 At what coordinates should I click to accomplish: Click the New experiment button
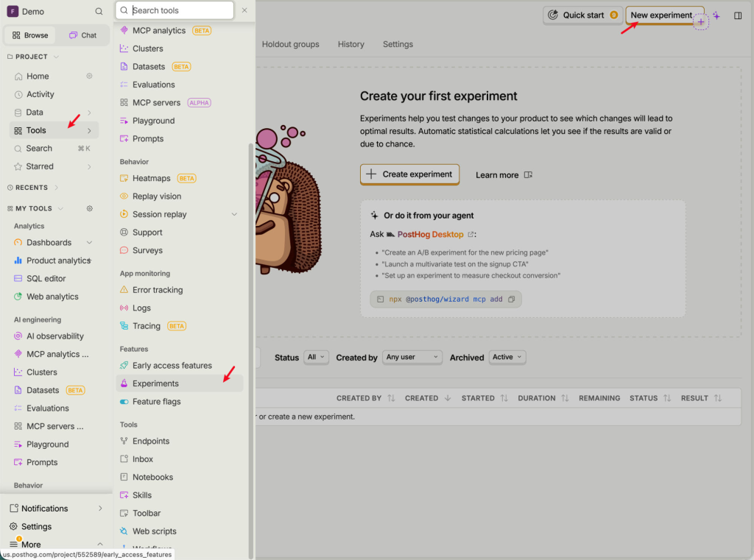pyautogui.click(x=665, y=15)
